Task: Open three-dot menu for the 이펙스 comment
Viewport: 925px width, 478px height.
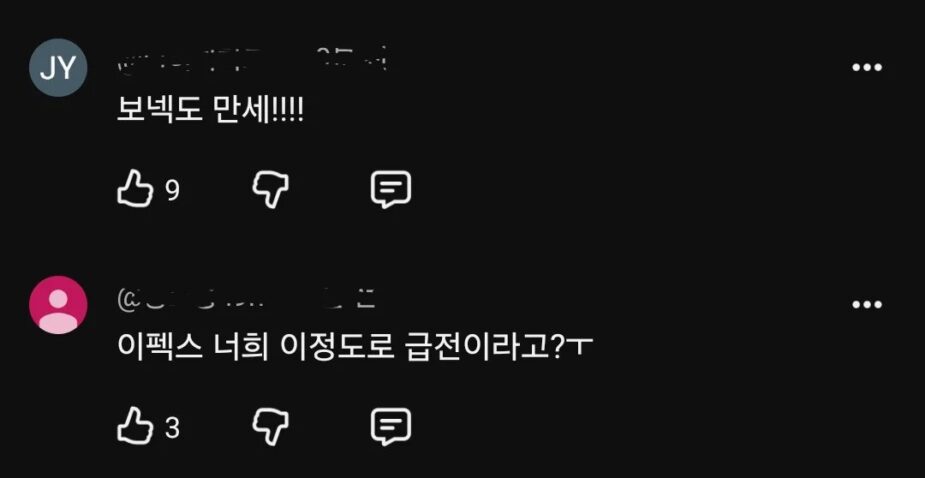Action: (867, 305)
